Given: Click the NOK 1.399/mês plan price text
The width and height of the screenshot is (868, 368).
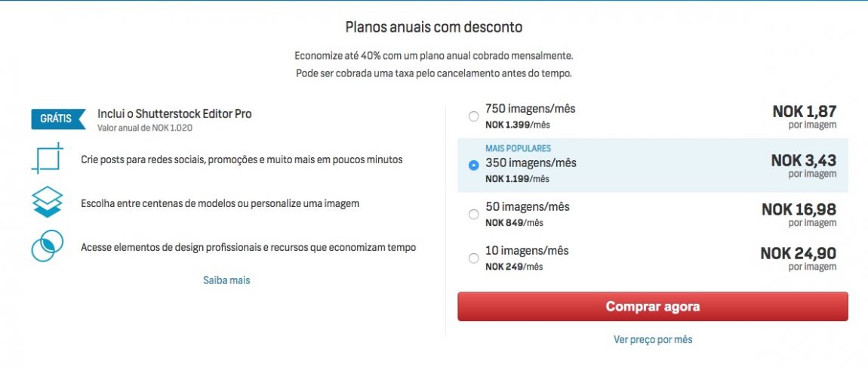Looking at the screenshot, I should pyautogui.click(x=518, y=125).
